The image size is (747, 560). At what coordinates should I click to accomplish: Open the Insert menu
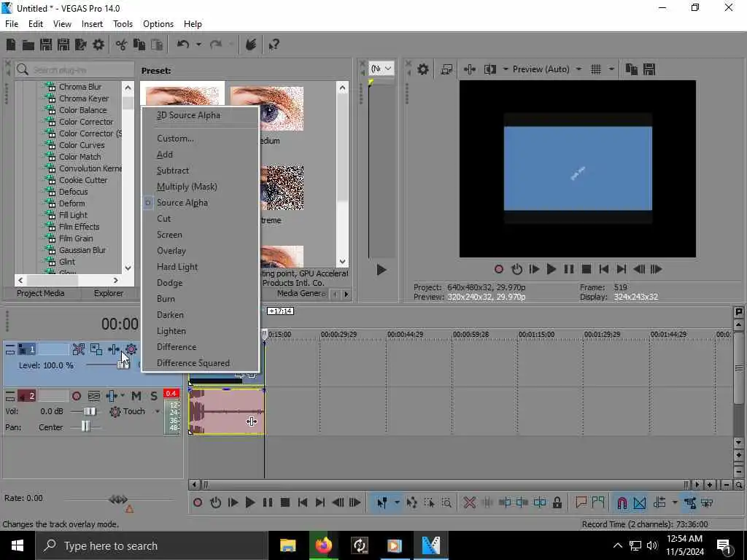click(x=92, y=24)
